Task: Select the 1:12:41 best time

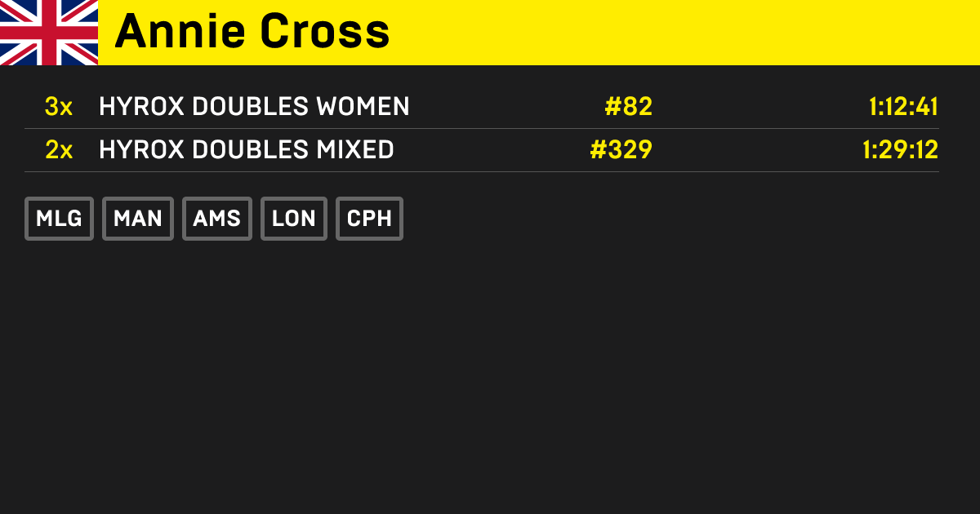Action: tap(902, 106)
